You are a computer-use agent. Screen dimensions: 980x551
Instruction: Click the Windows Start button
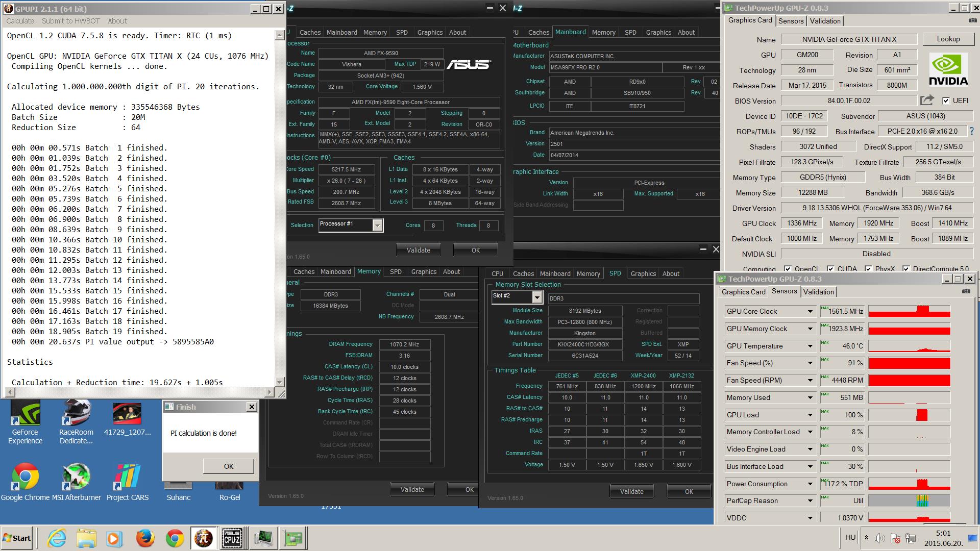click(17, 538)
